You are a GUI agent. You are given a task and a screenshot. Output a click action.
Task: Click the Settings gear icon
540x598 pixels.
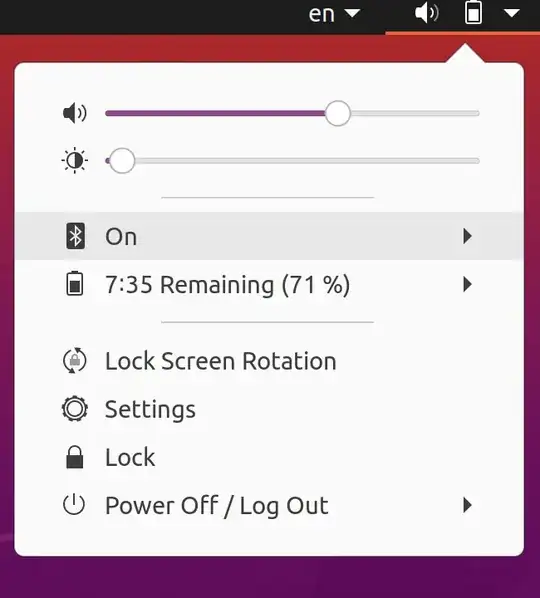click(75, 409)
